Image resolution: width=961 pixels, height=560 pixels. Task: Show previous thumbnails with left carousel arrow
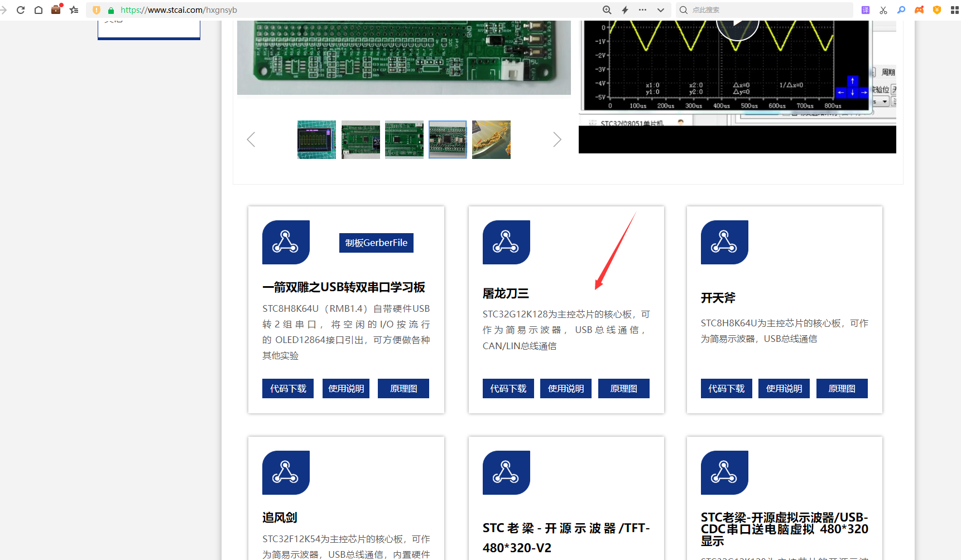tap(251, 139)
